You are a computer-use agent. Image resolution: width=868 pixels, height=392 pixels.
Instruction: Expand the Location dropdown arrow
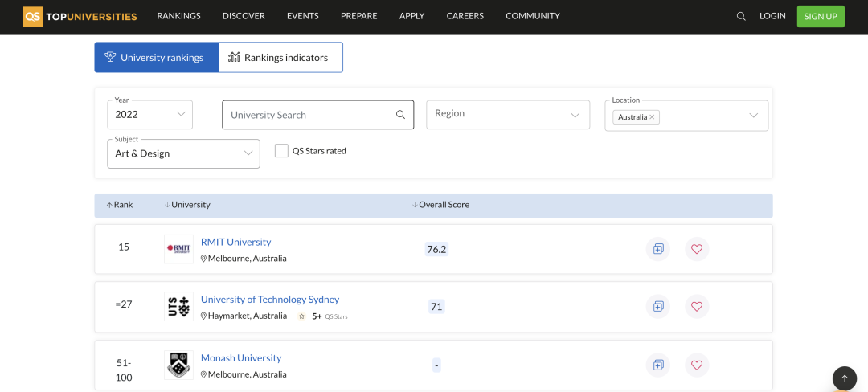point(753,116)
